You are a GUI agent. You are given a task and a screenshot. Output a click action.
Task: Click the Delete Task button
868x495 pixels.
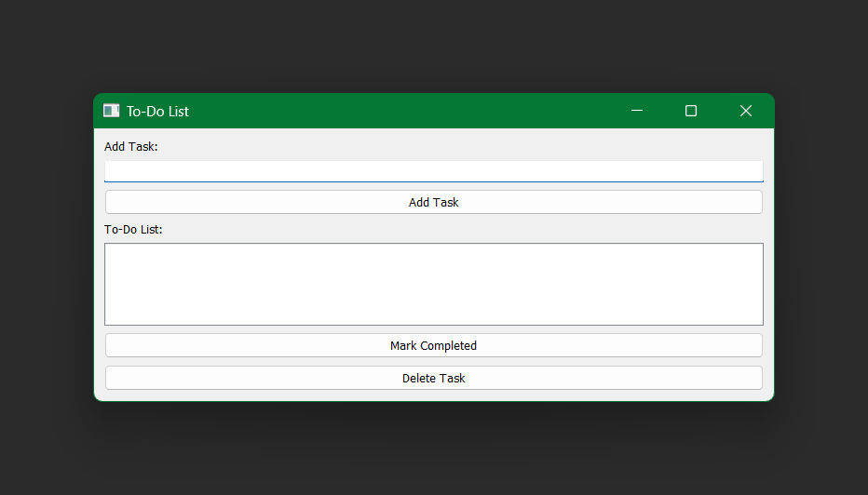point(433,379)
